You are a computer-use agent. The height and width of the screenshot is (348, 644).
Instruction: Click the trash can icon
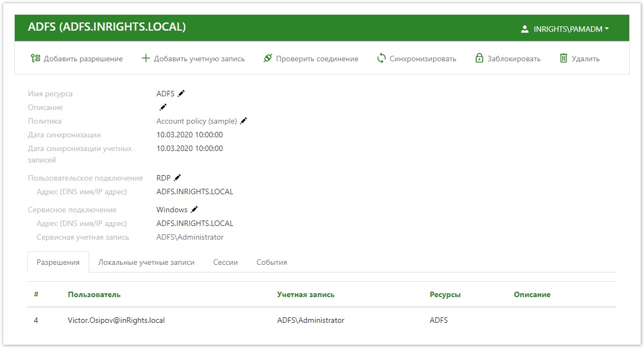click(x=564, y=59)
